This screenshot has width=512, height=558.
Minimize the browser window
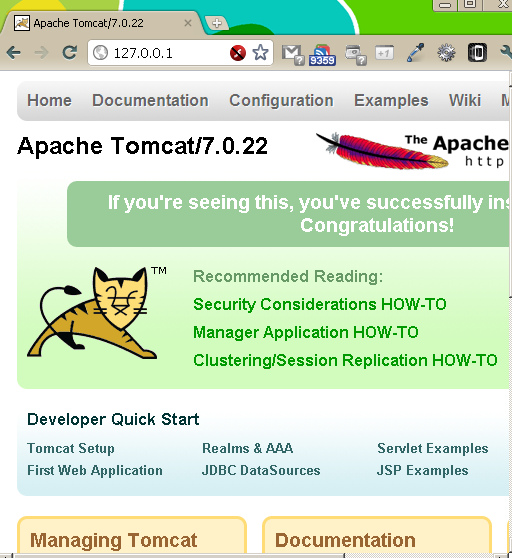[x=445, y=5]
